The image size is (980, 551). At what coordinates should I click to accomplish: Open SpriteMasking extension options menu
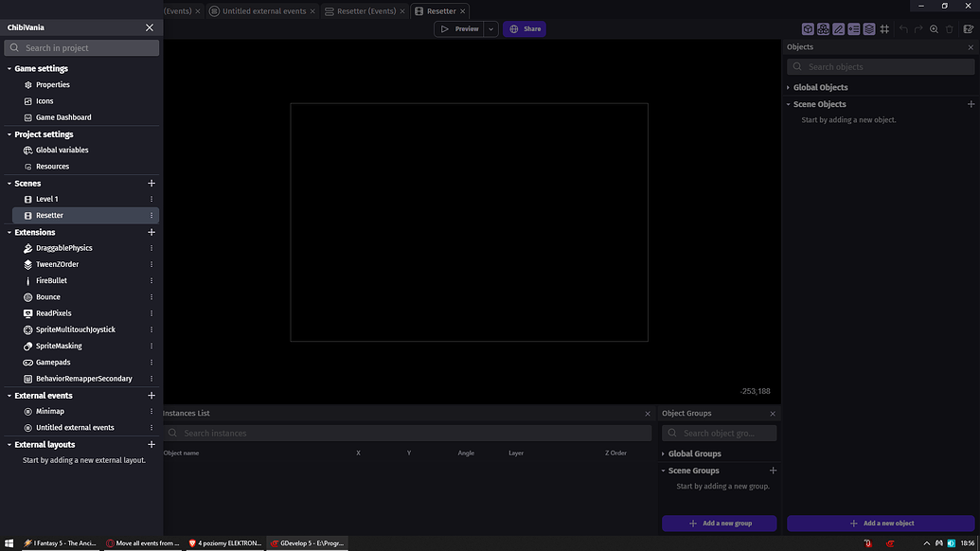151,347
